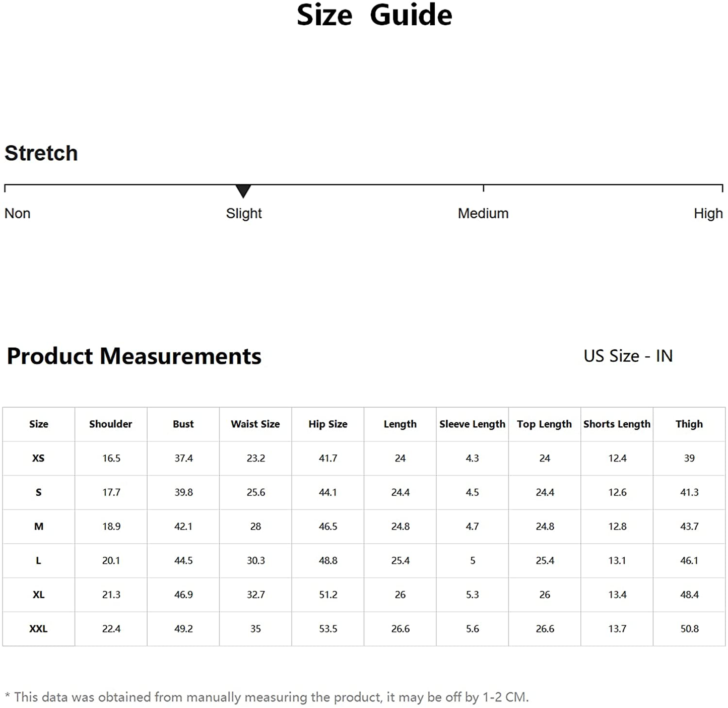The width and height of the screenshot is (728, 708).
Task: Select the Bust column header
Action: pos(183,424)
